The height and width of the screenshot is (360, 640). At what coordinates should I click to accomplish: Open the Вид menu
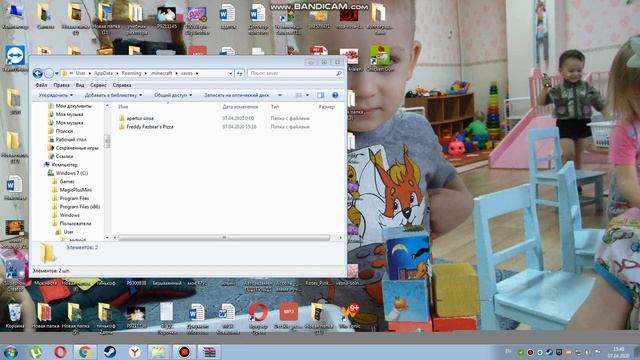point(80,85)
